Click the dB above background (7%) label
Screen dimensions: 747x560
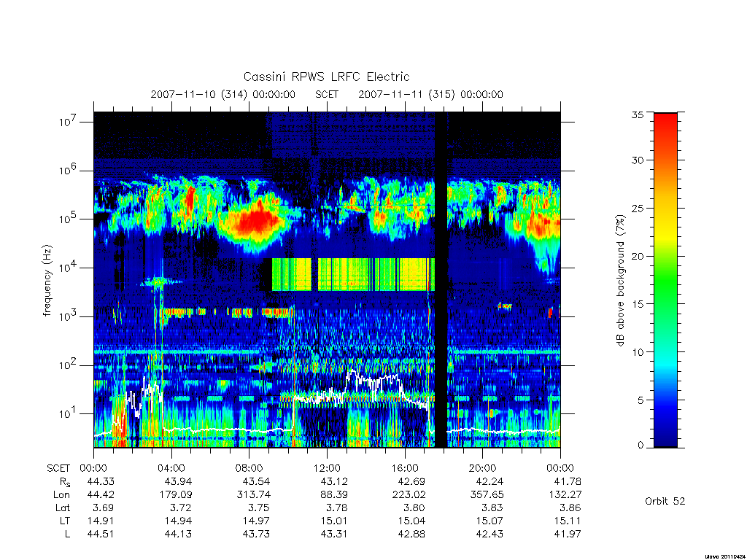pos(620,281)
